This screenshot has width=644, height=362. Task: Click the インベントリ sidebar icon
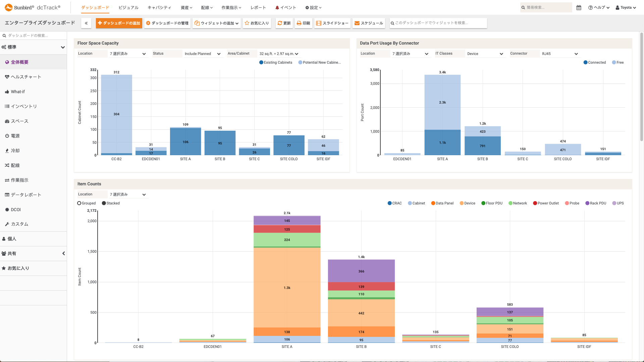pos(7,106)
